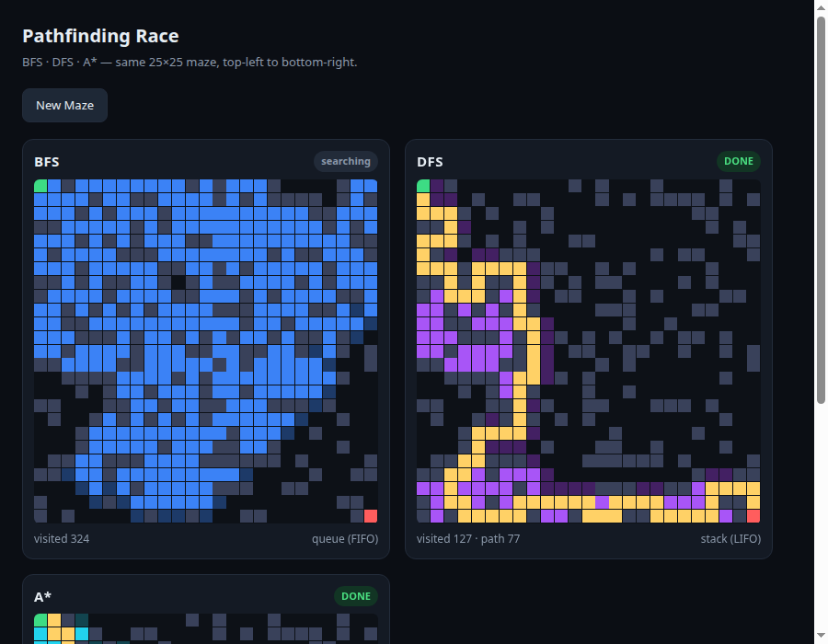828x644 pixels.
Task: Click the 'visited 127 · path 77' text
Action: pos(468,539)
